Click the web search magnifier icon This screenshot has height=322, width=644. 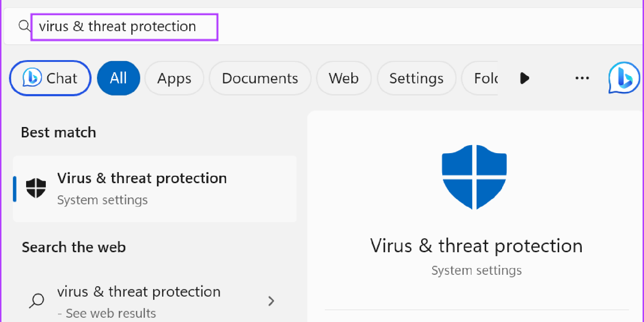point(36,301)
